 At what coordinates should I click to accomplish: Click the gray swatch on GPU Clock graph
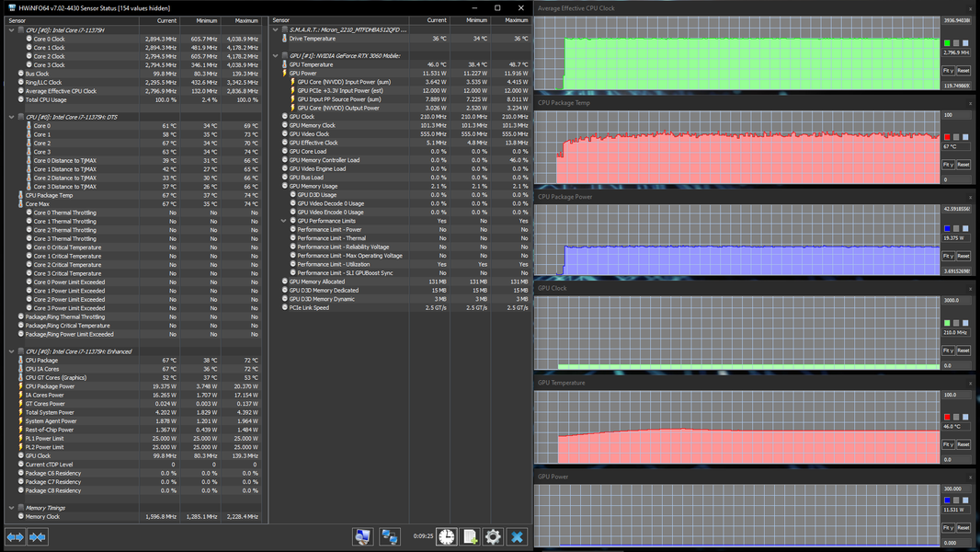click(956, 323)
